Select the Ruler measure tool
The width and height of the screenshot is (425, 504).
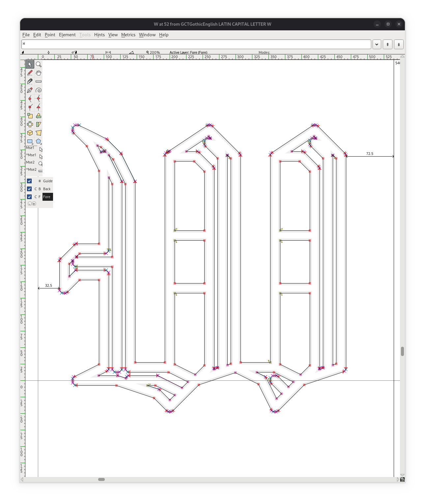[39, 81]
